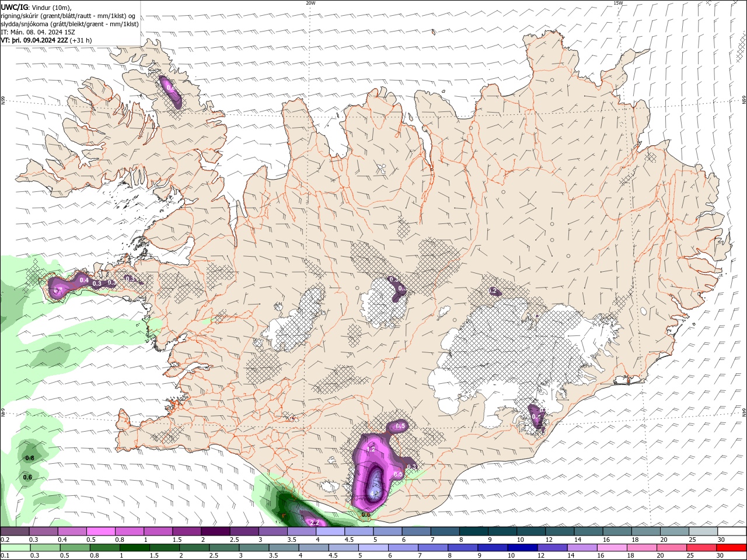Image resolution: width=747 pixels, height=560 pixels.
Task: Pick the 25 pale grey swatch in the upper legend row
Action: click(703, 531)
